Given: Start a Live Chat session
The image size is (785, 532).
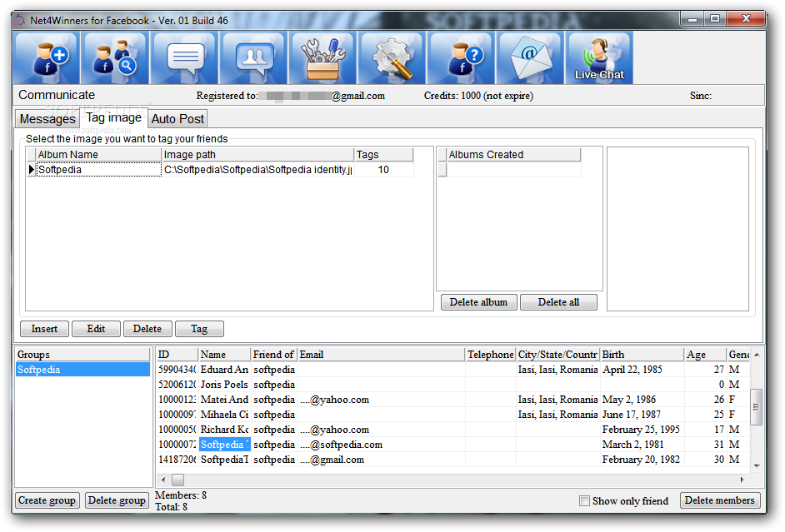Looking at the screenshot, I should tap(599, 58).
